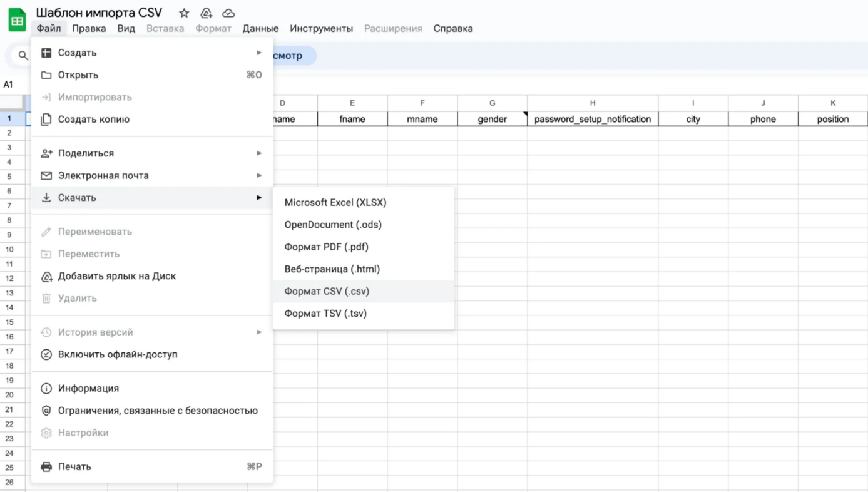
Task: Enable offline access via Включить офлайн-доступ
Action: (118, 354)
